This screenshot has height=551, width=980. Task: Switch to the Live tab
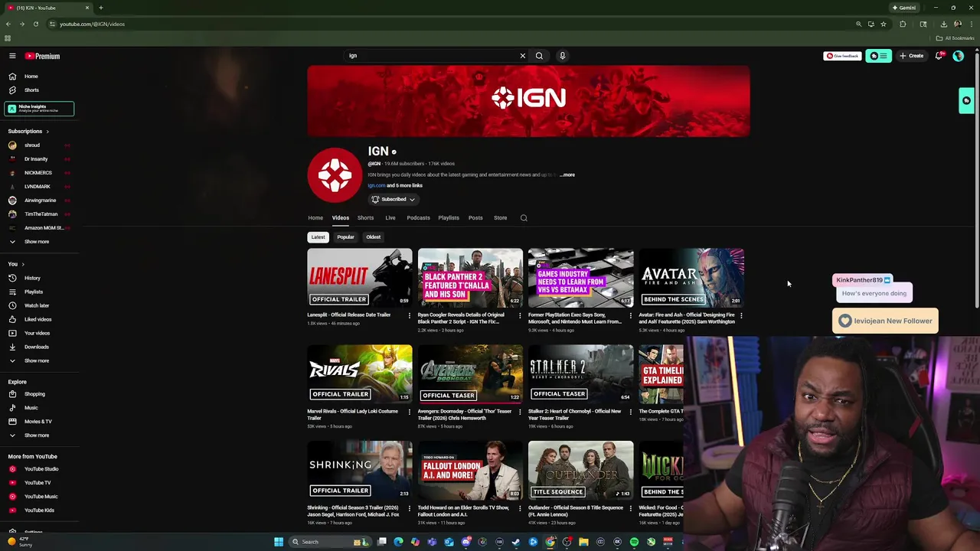(x=390, y=218)
